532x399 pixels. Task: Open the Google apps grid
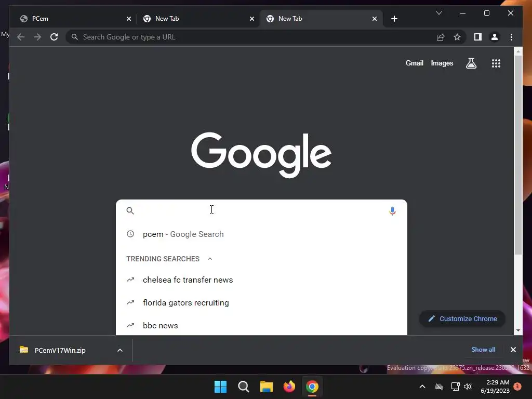click(496, 63)
